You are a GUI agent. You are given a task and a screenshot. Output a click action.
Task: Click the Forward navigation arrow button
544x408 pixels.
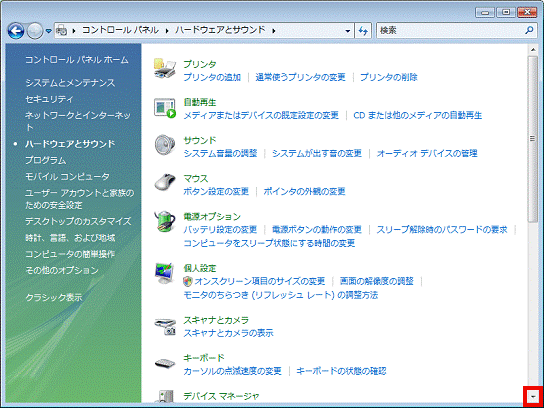[x=35, y=31]
